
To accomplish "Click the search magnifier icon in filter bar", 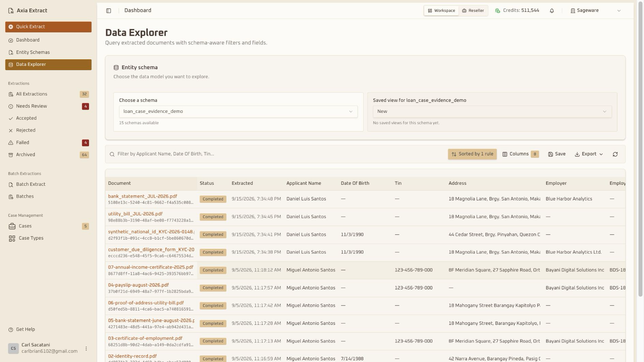I will 112,154.
